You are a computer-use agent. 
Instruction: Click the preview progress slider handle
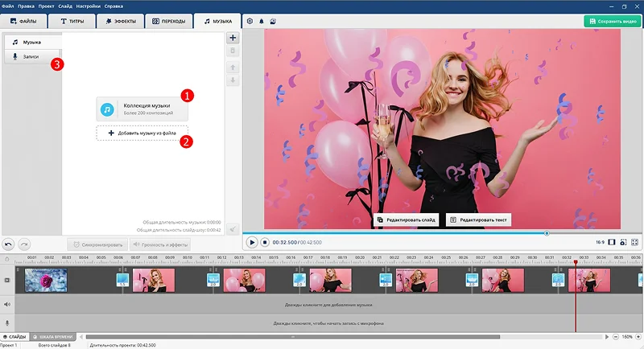click(547, 233)
